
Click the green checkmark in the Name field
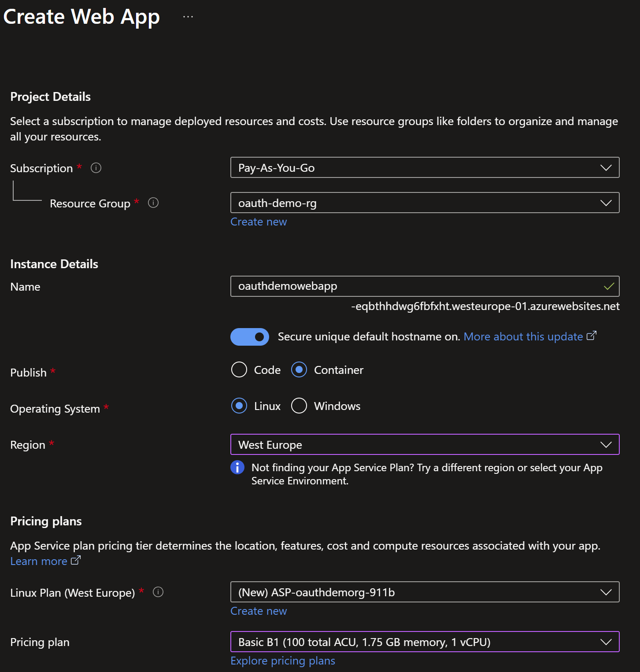coord(609,286)
